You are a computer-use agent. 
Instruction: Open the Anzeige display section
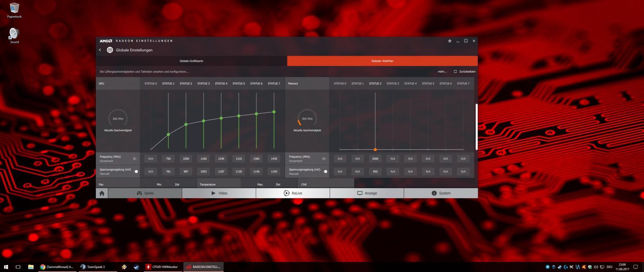coord(367,193)
